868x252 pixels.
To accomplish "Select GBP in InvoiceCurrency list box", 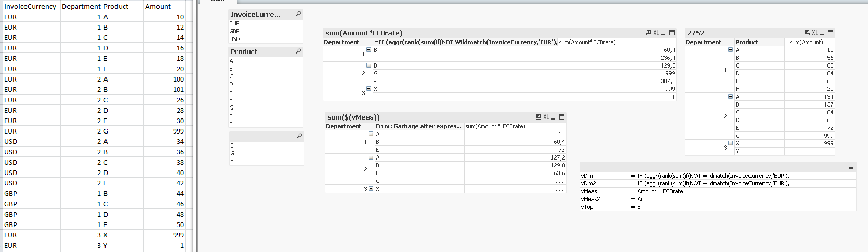I will pos(265,31).
